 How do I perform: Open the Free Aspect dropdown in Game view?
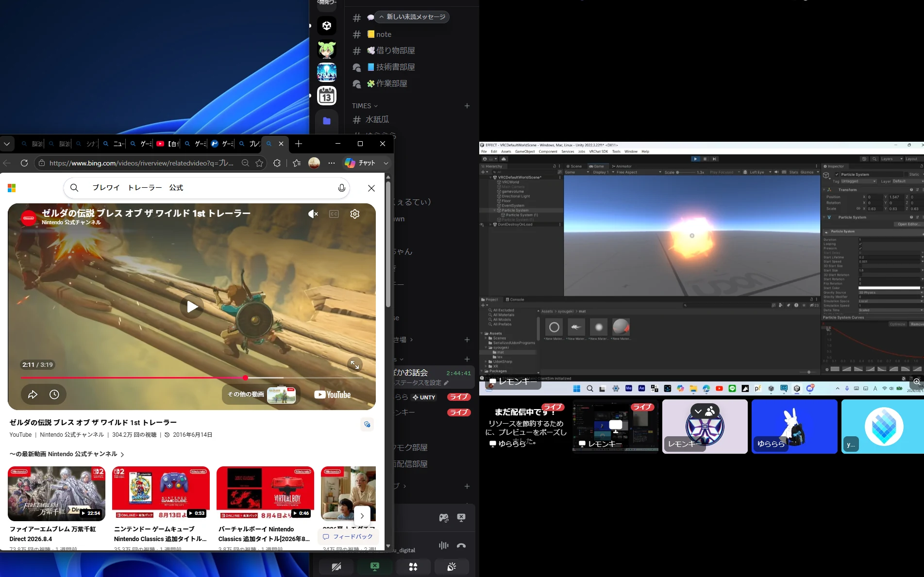[x=638, y=172]
